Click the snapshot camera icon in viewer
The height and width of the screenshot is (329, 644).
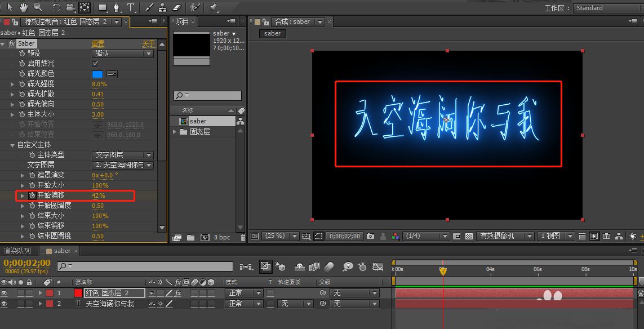click(x=370, y=237)
